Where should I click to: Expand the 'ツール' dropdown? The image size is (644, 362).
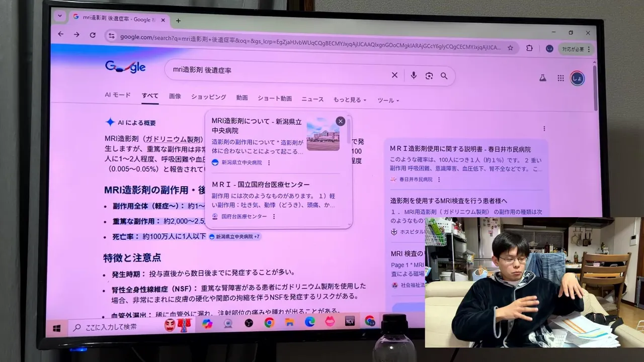pyautogui.click(x=388, y=101)
